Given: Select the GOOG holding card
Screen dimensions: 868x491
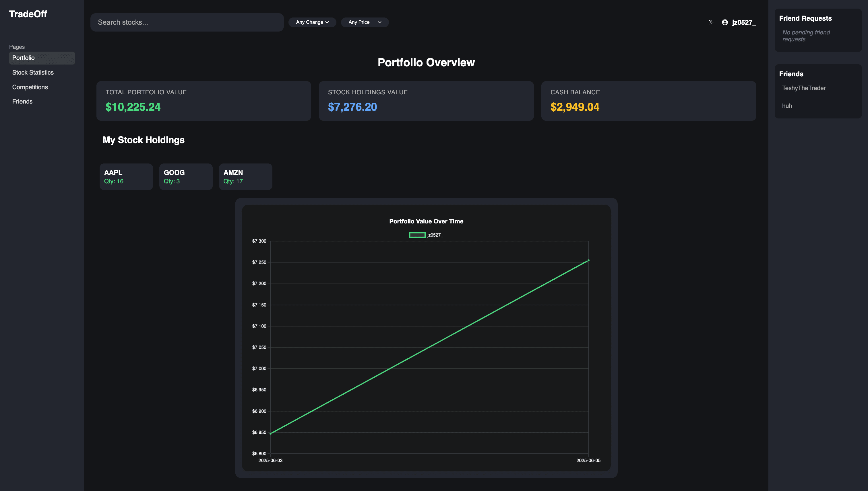Looking at the screenshot, I should (186, 177).
